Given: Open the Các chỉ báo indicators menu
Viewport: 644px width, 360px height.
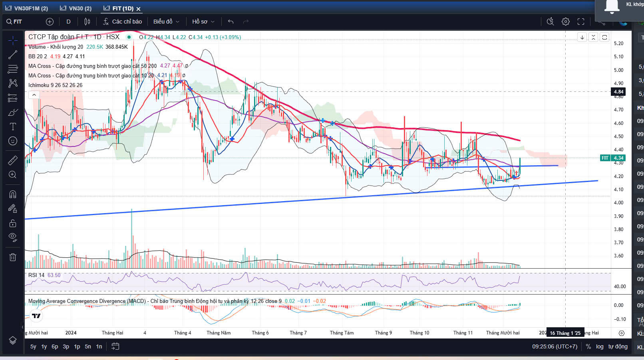Looking at the screenshot, I should (x=122, y=22).
